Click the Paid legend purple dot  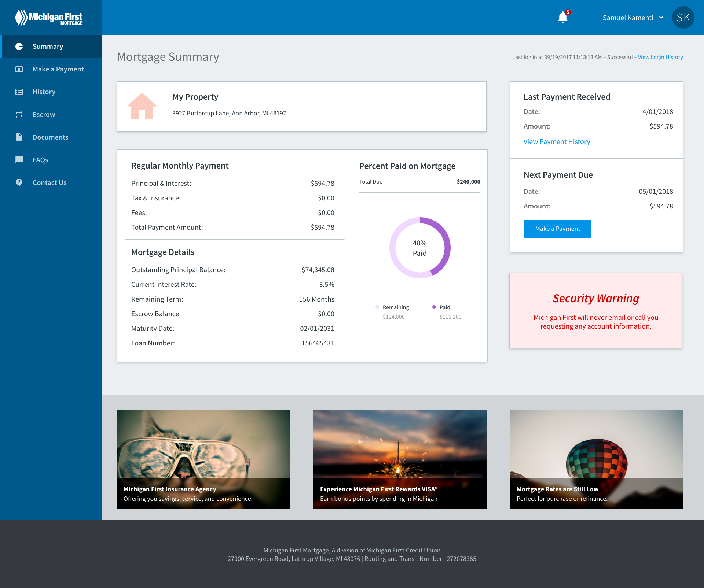click(x=434, y=307)
